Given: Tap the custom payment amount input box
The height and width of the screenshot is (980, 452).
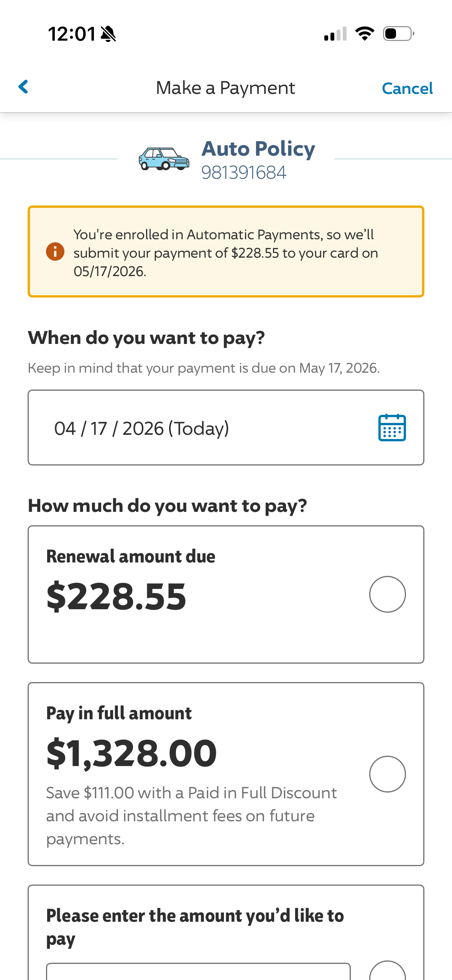Looking at the screenshot, I should tap(198, 972).
